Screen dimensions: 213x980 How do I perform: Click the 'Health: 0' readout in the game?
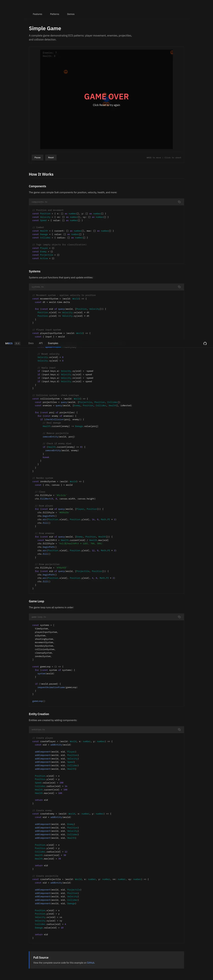point(49,56)
